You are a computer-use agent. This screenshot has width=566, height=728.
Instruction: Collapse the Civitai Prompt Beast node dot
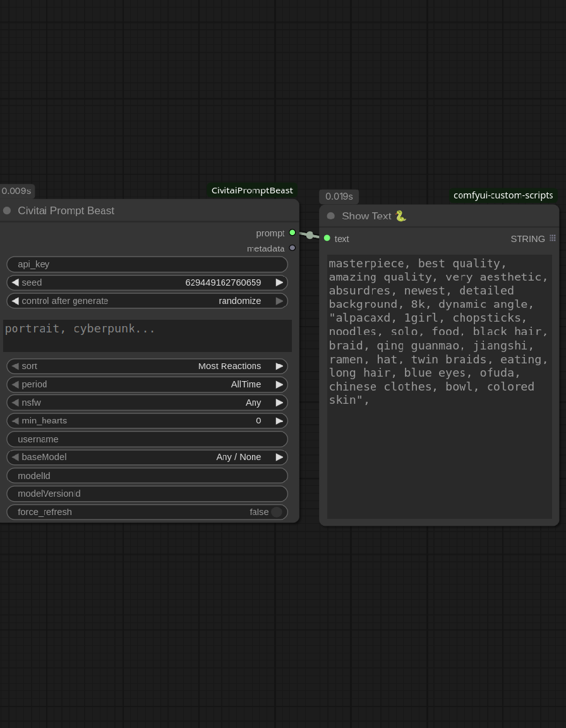click(x=7, y=210)
